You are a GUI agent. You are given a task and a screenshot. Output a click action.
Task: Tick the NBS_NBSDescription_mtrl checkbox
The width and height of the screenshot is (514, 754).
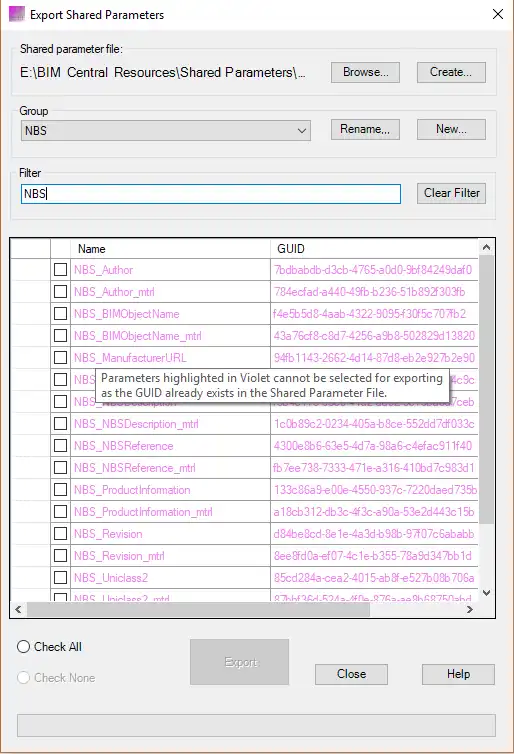click(61, 424)
